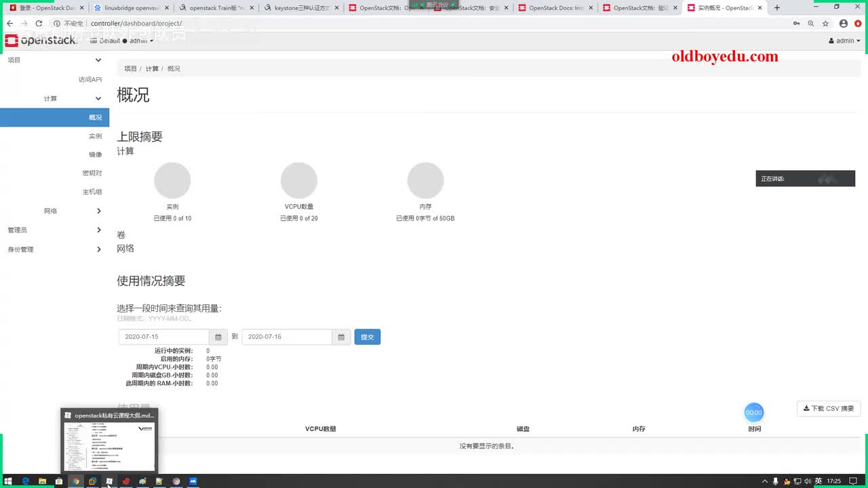Switch to the OpenStack Docs browser tab
This screenshot has height=488, width=868.
click(553, 8)
